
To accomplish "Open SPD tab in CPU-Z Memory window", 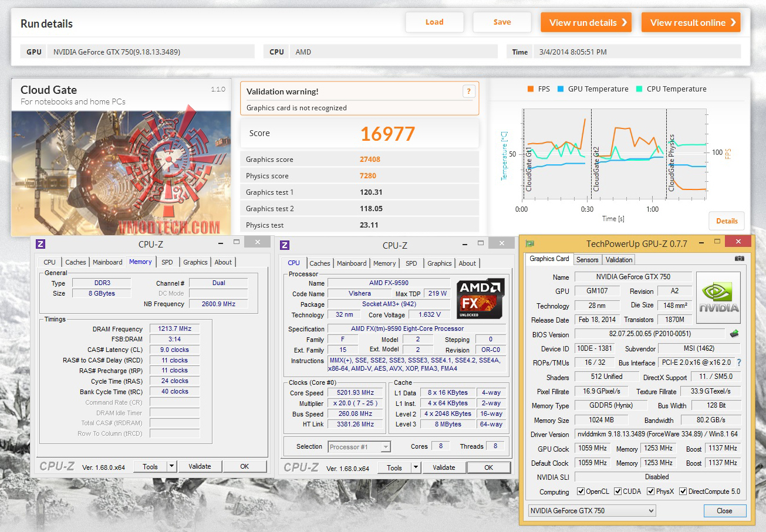I will click(167, 262).
